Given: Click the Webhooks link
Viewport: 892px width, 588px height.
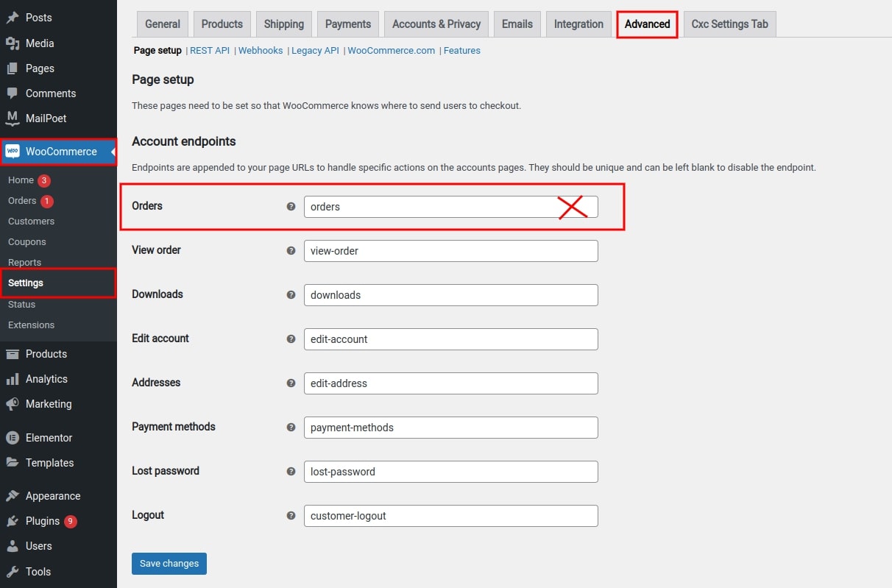Looking at the screenshot, I should click(261, 51).
